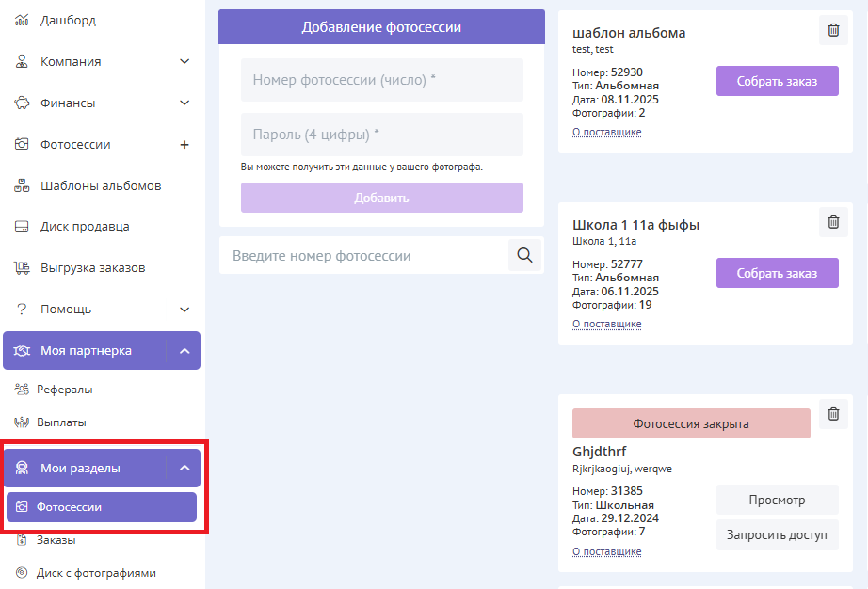Expand the Финансы submenu
The height and width of the screenshot is (589, 868).
pos(185,103)
